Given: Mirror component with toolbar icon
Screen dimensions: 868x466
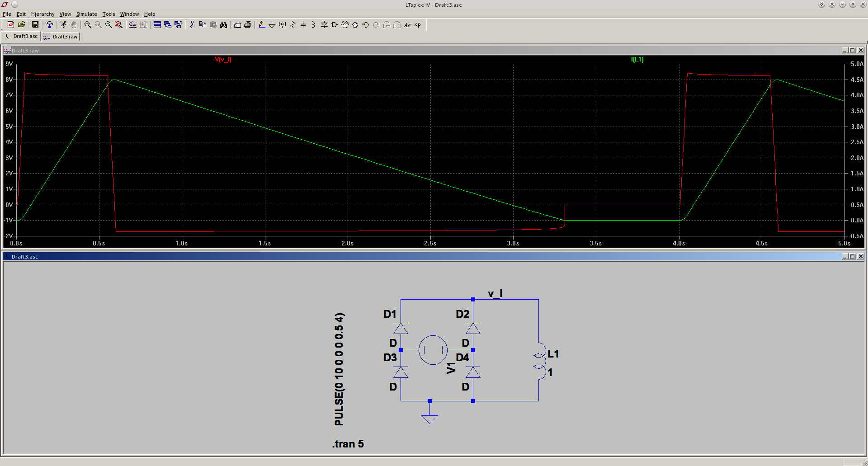Looking at the screenshot, I should tap(397, 25).
